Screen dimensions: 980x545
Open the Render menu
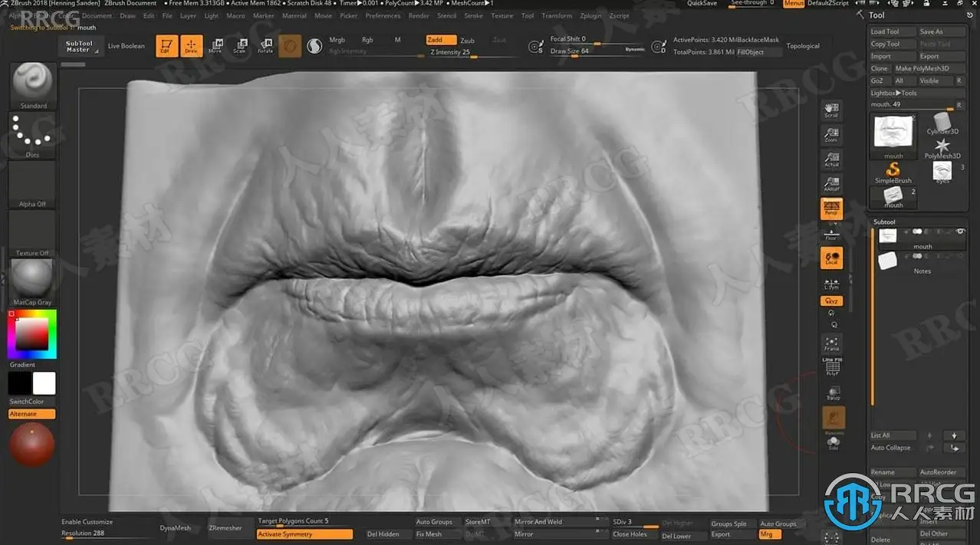(x=419, y=15)
